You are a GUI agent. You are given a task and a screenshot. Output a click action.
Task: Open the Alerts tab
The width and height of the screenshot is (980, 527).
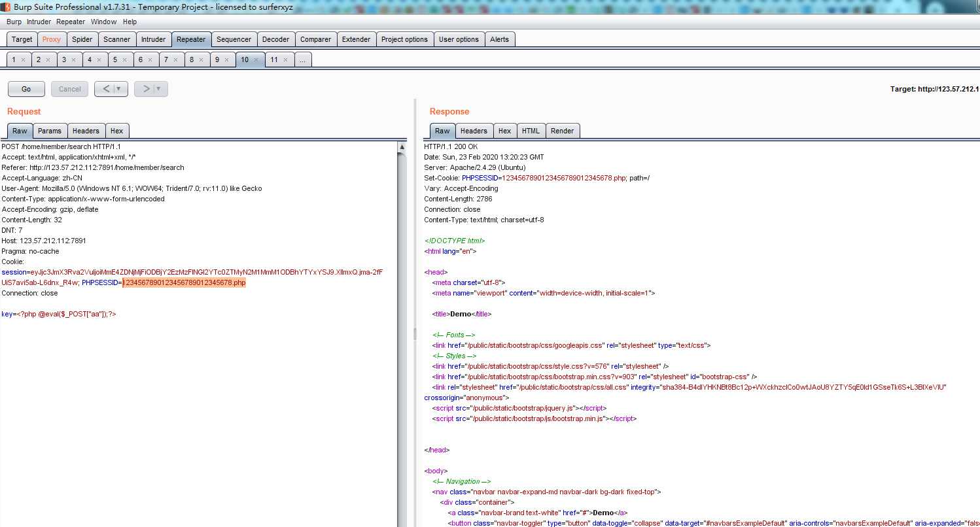(499, 39)
